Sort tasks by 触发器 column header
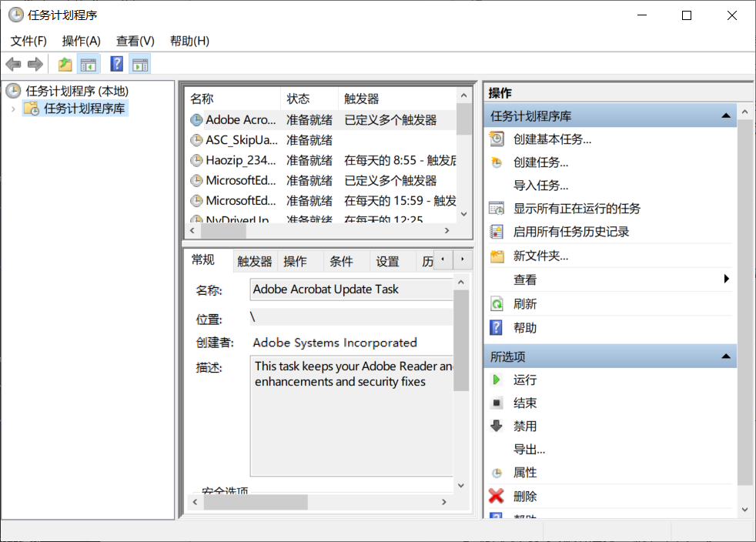 point(398,99)
